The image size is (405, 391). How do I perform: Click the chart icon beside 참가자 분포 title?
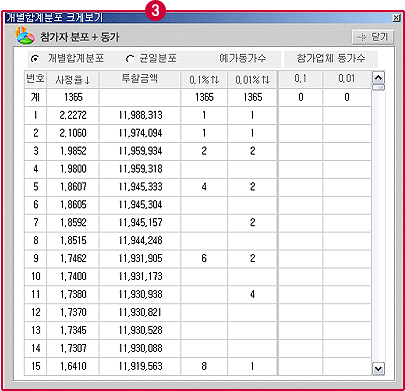tap(25, 36)
